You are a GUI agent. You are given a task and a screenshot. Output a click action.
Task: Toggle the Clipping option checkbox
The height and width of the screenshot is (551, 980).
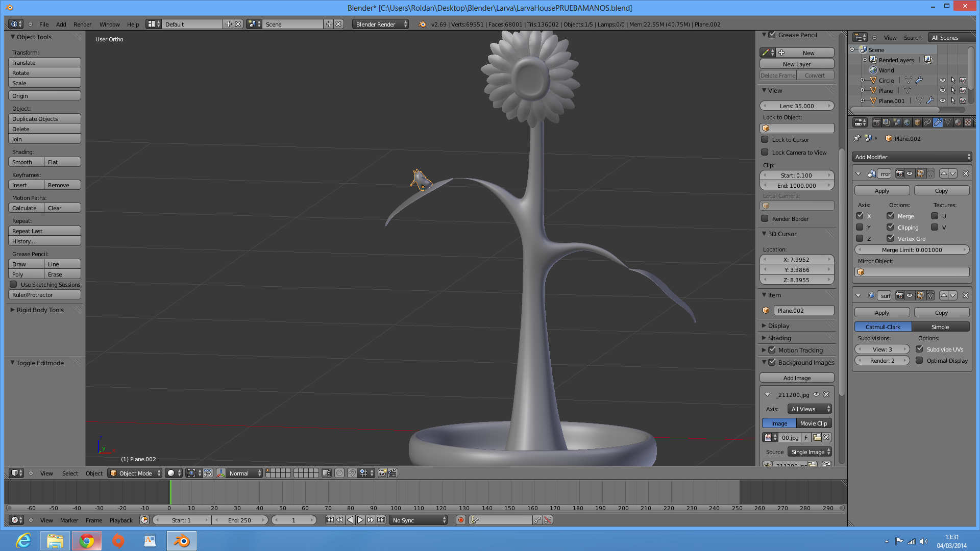point(890,228)
